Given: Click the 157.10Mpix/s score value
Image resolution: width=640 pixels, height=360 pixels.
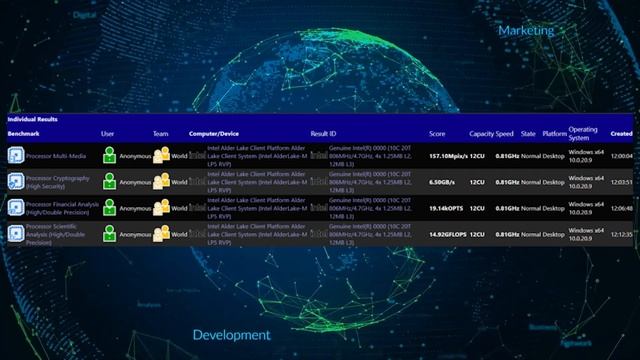Looking at the screenshot, I should 448,156.
